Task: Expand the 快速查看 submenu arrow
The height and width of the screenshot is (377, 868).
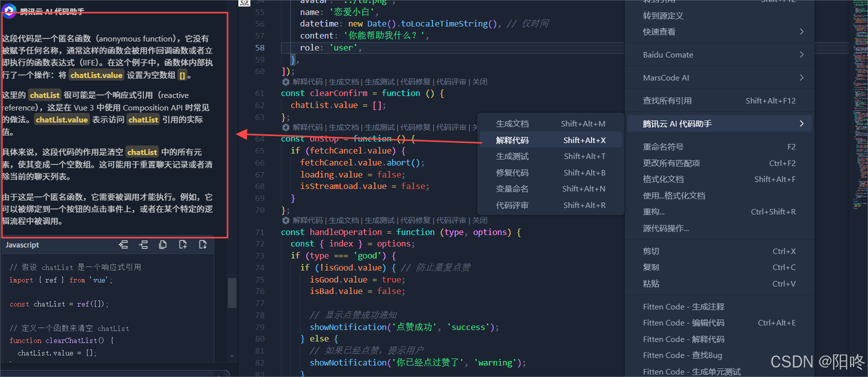Action: point(802,31)
